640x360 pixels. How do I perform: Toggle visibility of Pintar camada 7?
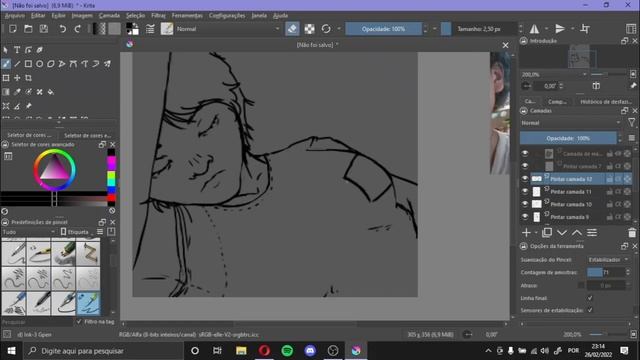(x=525, y=166)
